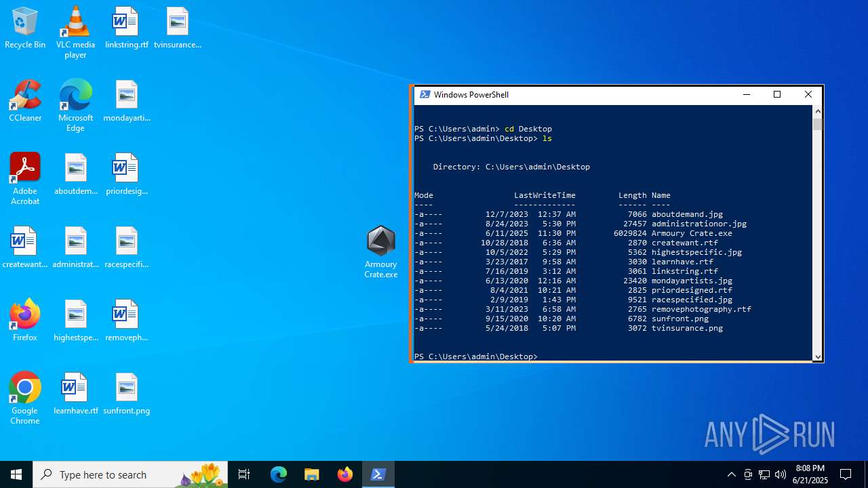This screenshot has width=868, height=488.
Task: Open Google Chrome desktop shortcut
Action: [25, 399]
